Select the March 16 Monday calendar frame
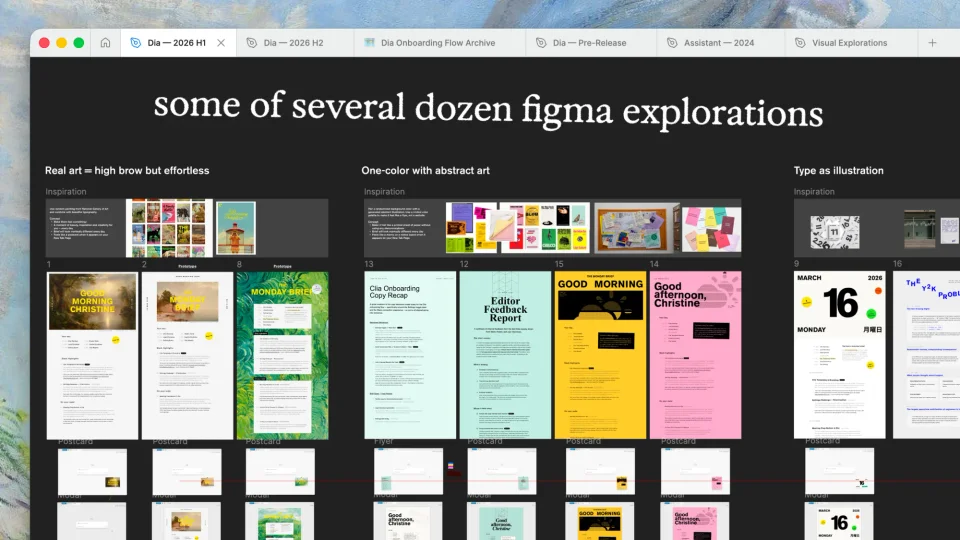This screenshot has height=540, width=960. click(839, 355)
